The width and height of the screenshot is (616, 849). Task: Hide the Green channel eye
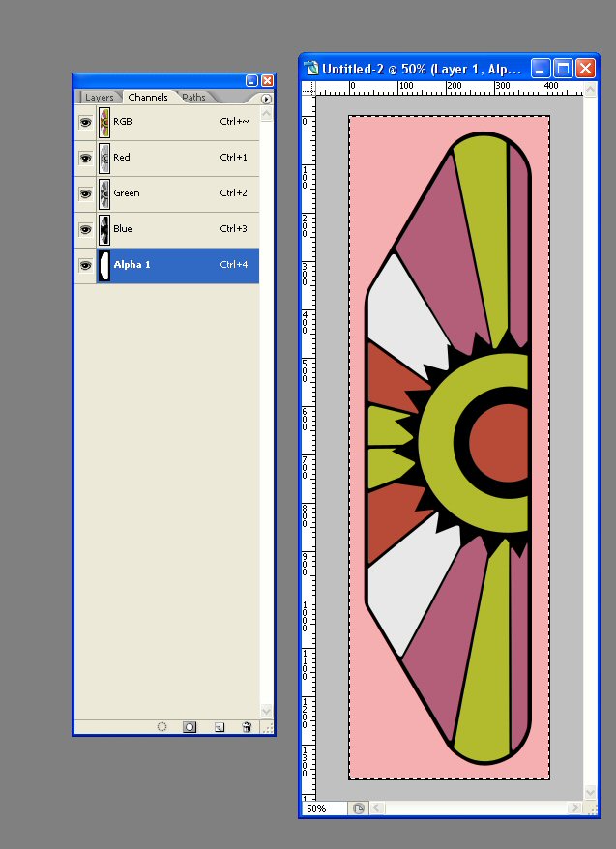tap(85, 193)
